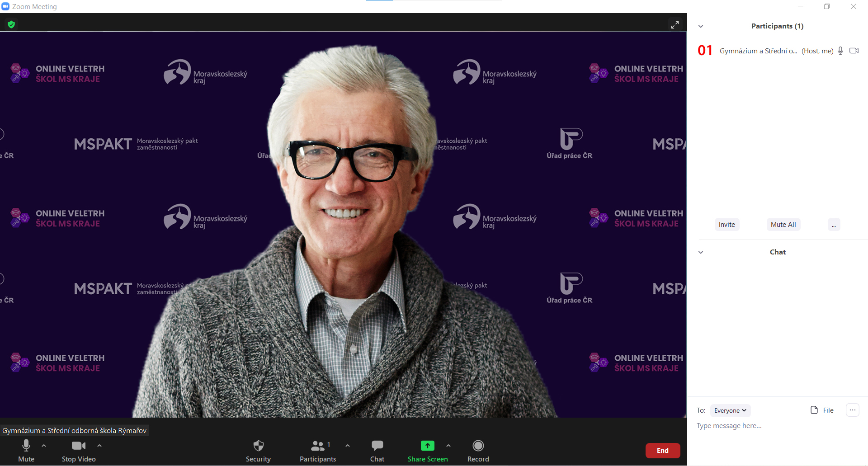Stop Video camera button

click(x=79, y=451)
